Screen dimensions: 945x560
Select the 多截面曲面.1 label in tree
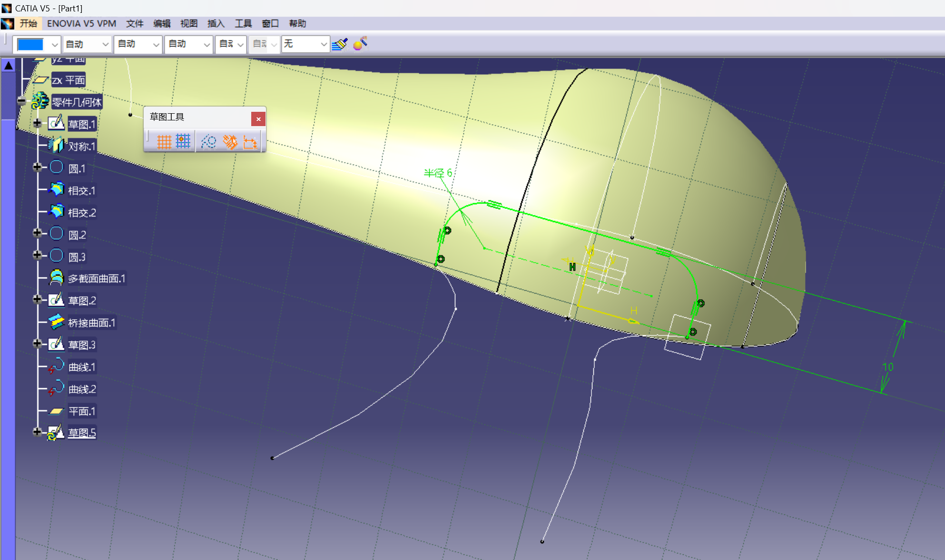[x=97, y=278]
